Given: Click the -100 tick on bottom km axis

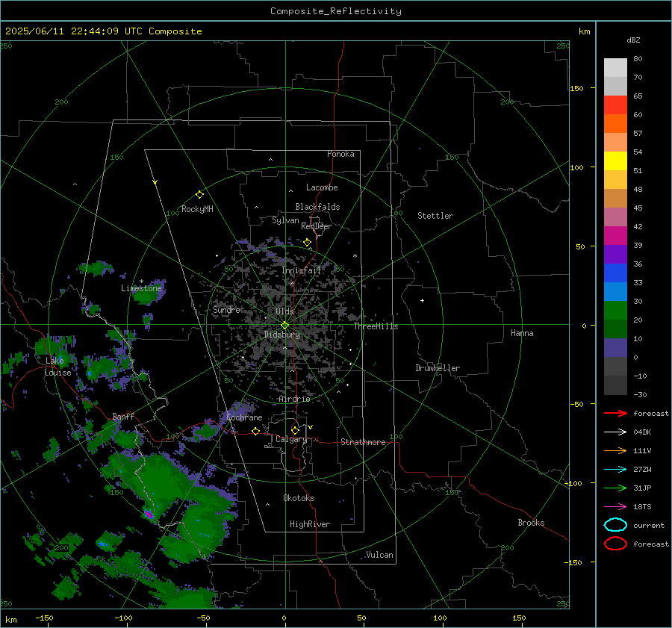Looking at the screenshot, I should tap(123, 618).
